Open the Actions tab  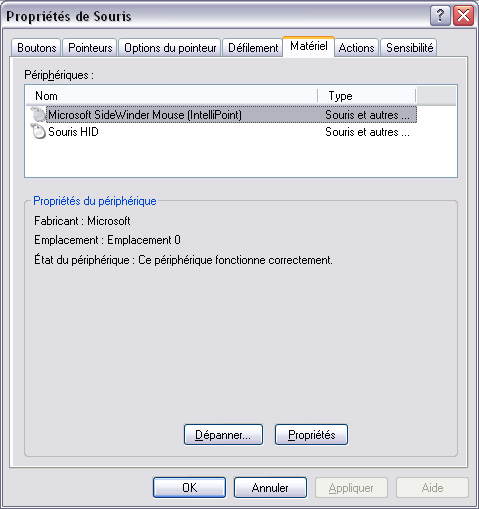[x=356, y=48]
